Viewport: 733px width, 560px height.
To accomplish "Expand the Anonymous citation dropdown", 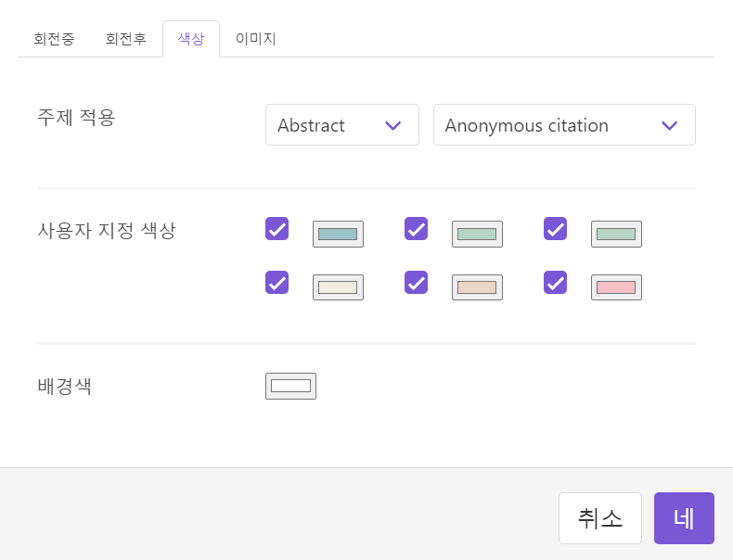I will pyautogui.click(x=564, y=125).
